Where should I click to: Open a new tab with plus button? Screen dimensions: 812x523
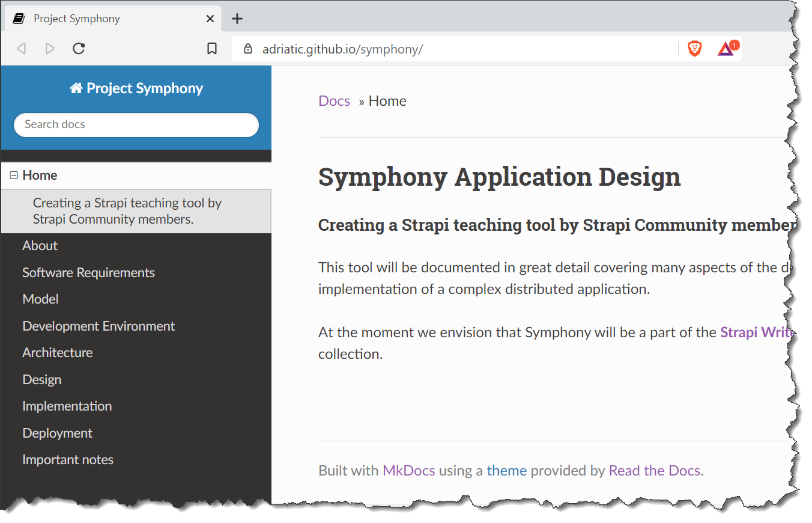click(x=237, y=19)
